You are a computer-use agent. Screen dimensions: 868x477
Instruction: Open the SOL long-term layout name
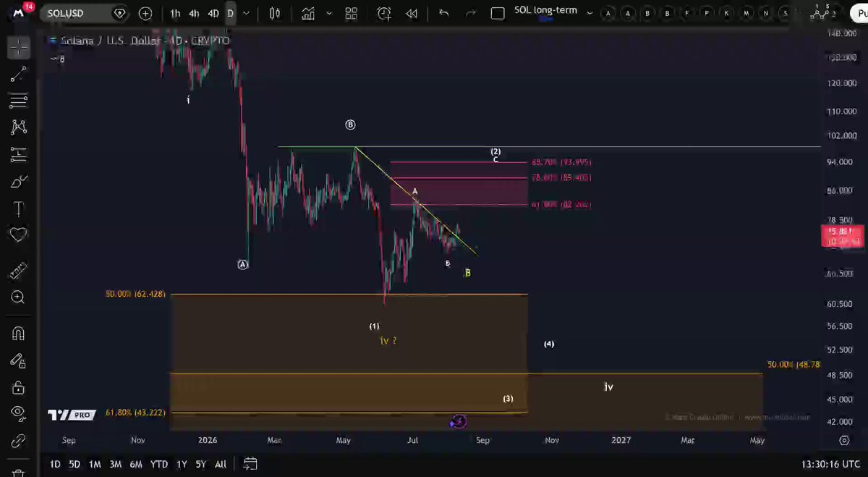[545, 10]
